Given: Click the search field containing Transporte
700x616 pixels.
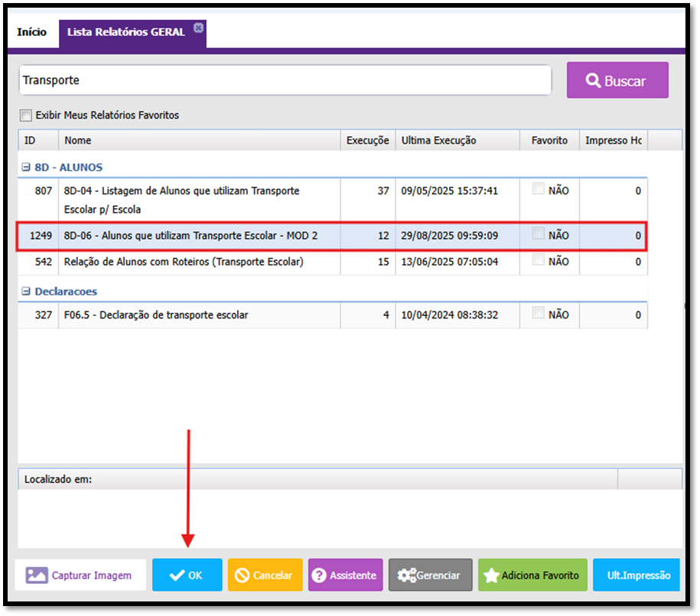Looking at the screenshot, I should pyautogui.click(x=285, y=80).
